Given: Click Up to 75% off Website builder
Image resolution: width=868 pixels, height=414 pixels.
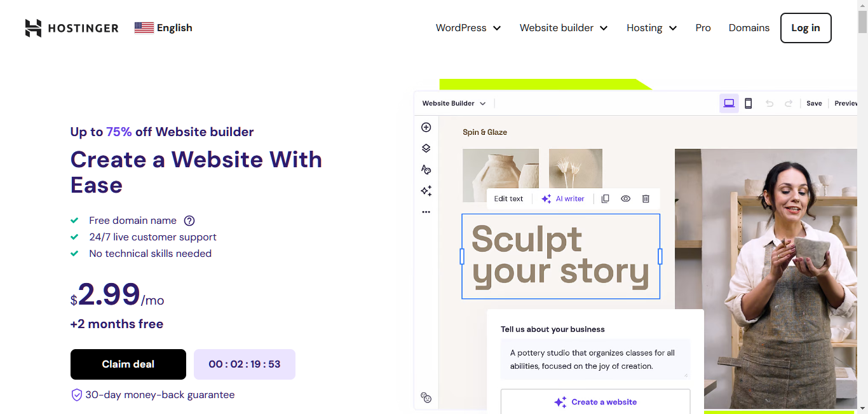Looking at the screenshot, I should click(162, 132).
